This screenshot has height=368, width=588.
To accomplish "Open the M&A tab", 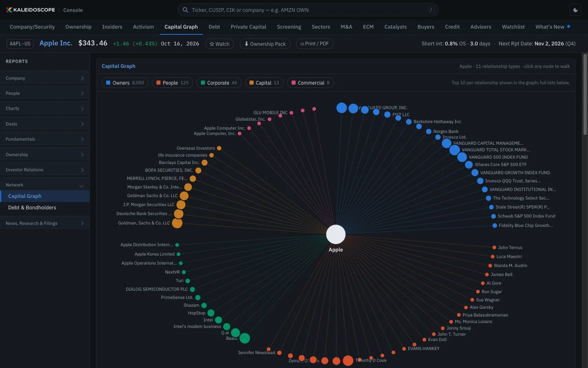I will click(346, 27).
